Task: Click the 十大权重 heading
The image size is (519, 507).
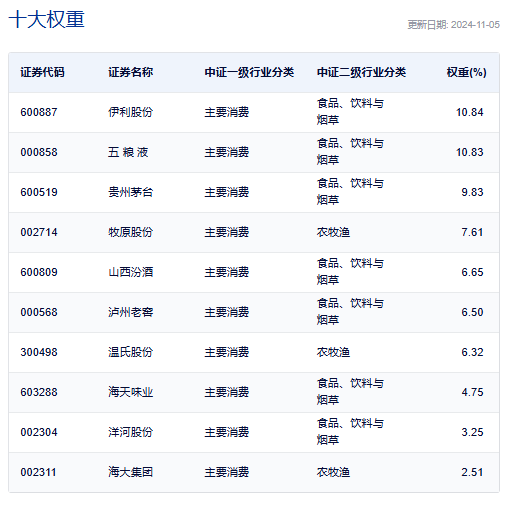Action: (x=46, y=19)
